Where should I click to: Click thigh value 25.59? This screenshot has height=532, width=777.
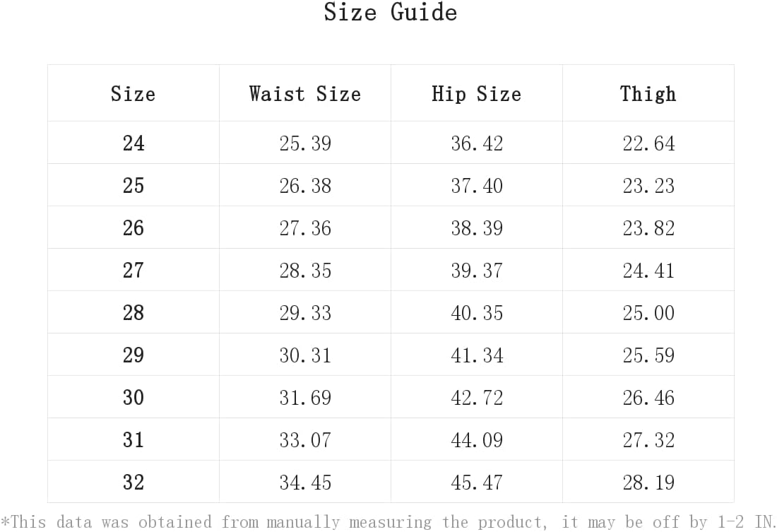click(x=648, y=355)
